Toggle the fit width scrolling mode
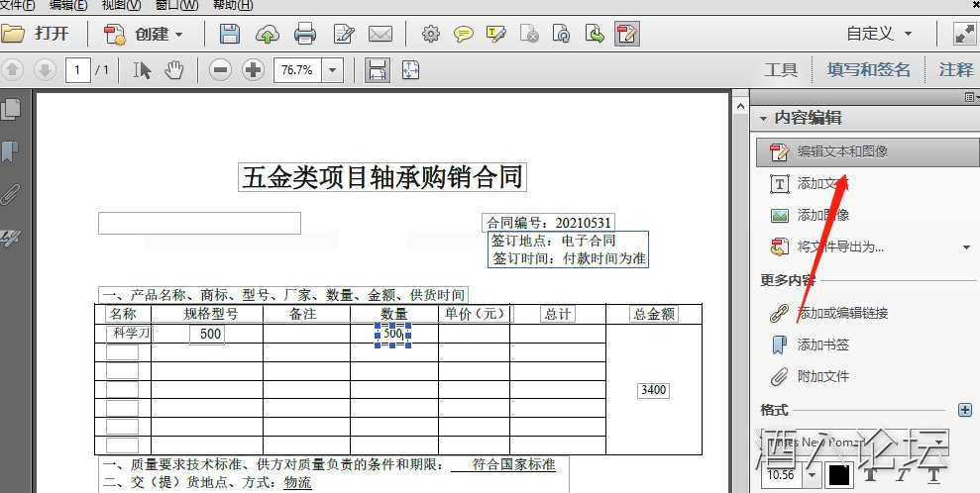 (377, 70)
